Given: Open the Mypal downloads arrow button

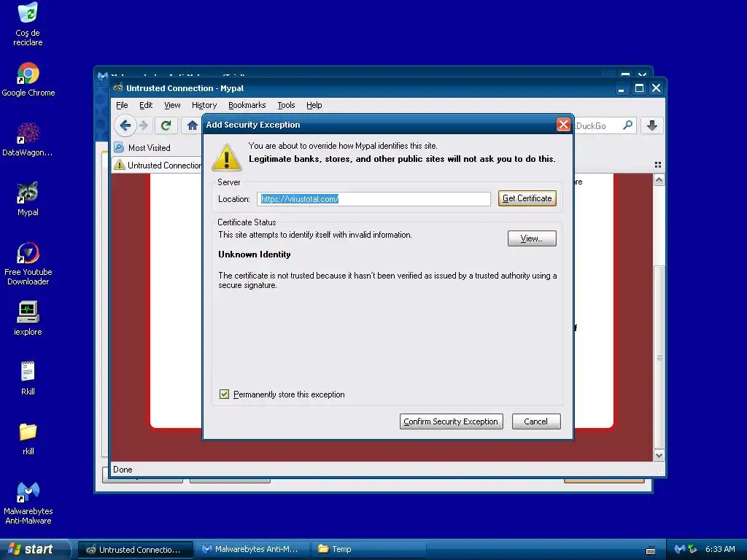Looking at the screenshot, I should click(x=652, y=125).
